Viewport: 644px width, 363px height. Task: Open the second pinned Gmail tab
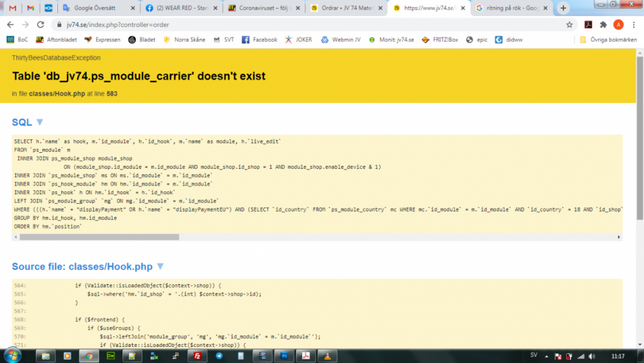point(30,8)
